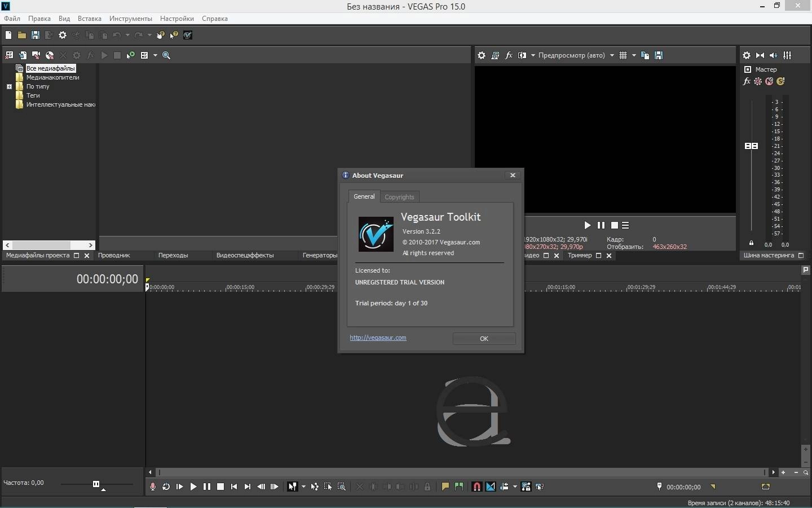Viewport: 812px width, 508px height.
Task: Open the undo history dropdown arrow
Action: click(127, 35)
